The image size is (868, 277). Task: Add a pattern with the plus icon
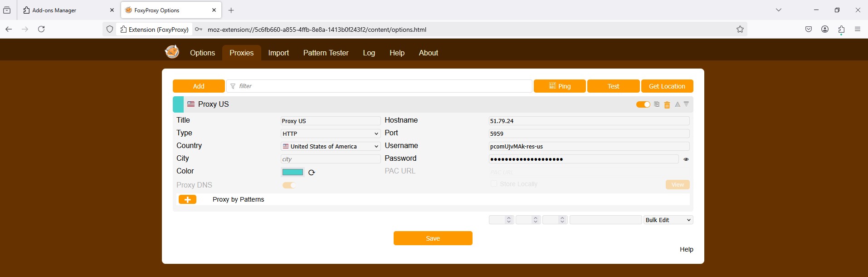point(187,200)
